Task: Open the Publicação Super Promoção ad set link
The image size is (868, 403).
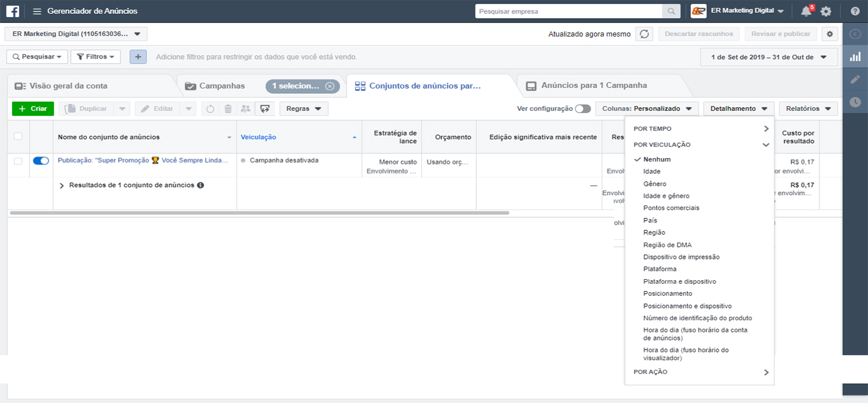Action: [x=143, y=160]
